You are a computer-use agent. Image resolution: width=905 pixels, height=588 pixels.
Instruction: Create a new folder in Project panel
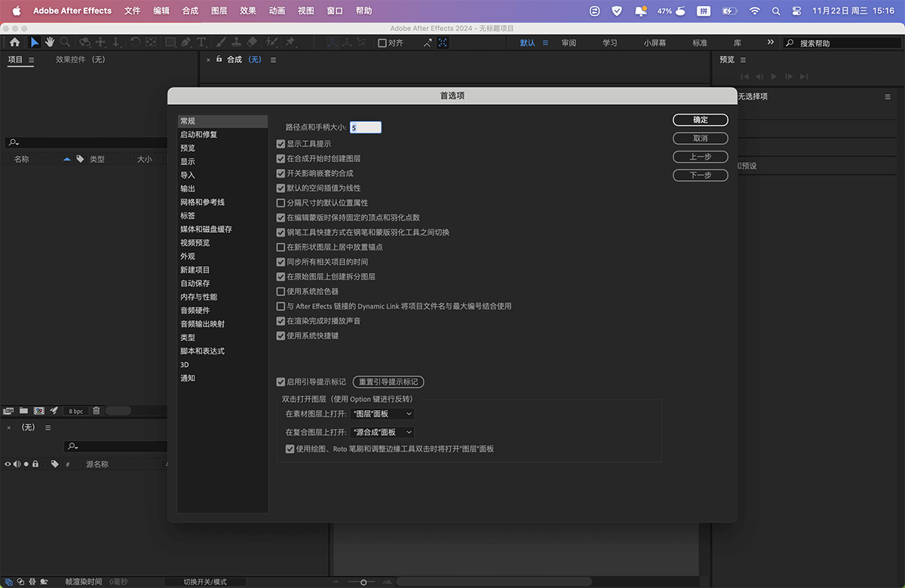(24, 411)
